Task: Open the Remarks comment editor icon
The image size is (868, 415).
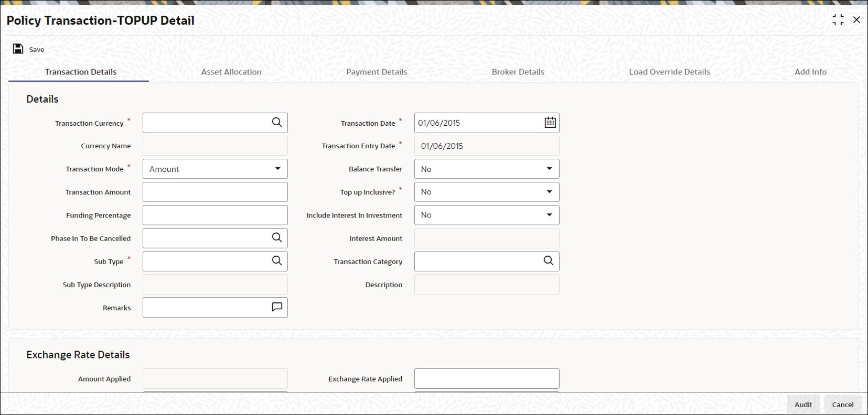Action: (277, 307)
